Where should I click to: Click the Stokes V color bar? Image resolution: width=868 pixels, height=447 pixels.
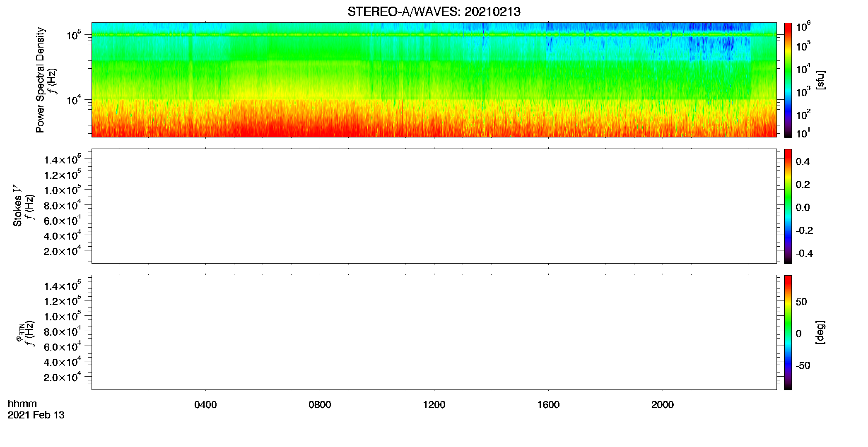[788, 206]
